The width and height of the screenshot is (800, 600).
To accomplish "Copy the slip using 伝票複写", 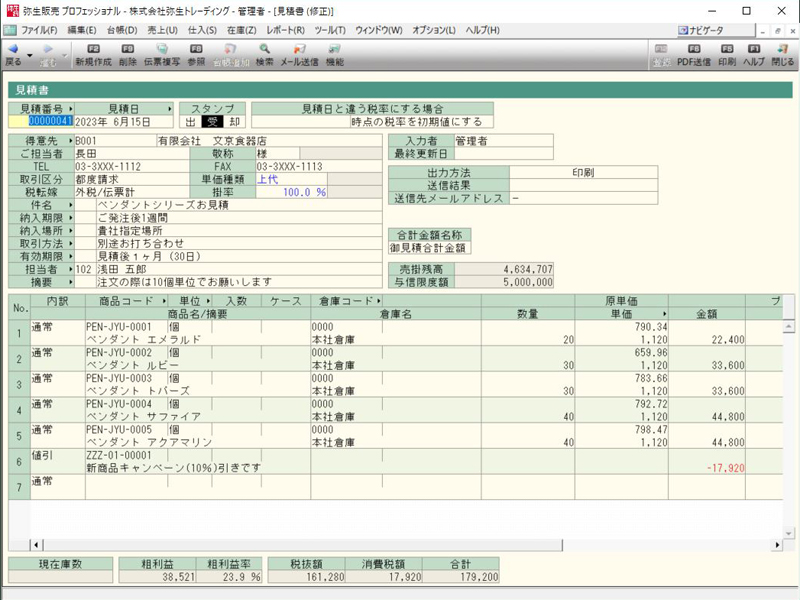I will coord(162,55).
